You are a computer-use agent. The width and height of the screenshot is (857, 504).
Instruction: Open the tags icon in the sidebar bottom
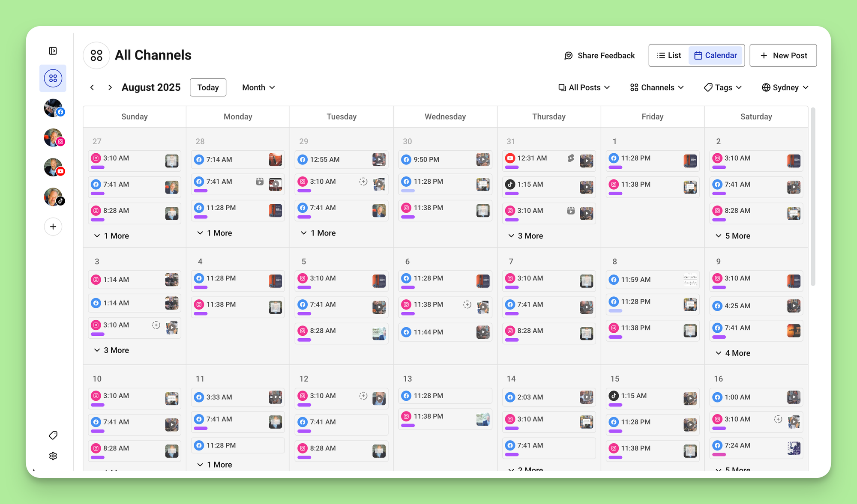(53, 435)
